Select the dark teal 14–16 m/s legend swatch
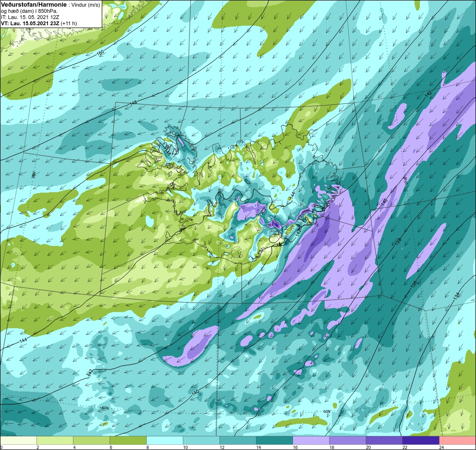The width and height of the screenshot is (476, 450). 275,440
